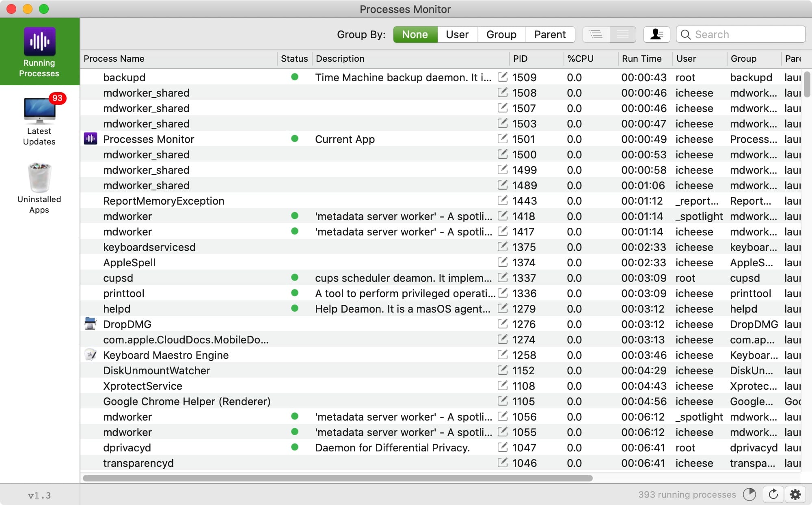The height and width of the screenshot is (505, 812).
Task: Click the edit icon for XprotectService PID 1108
Action: [x=503, y=385]
